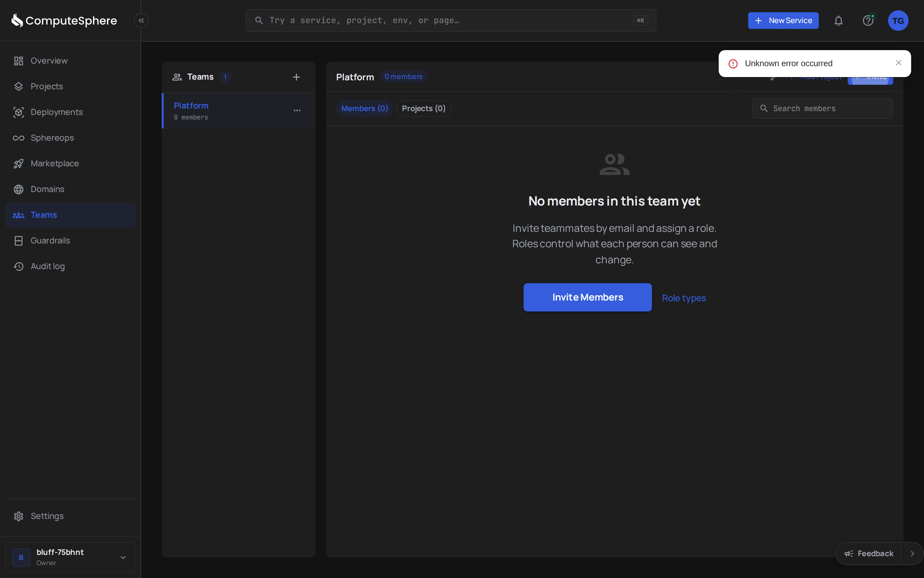
Task: Click the New Service button
Action: point(783,21)
